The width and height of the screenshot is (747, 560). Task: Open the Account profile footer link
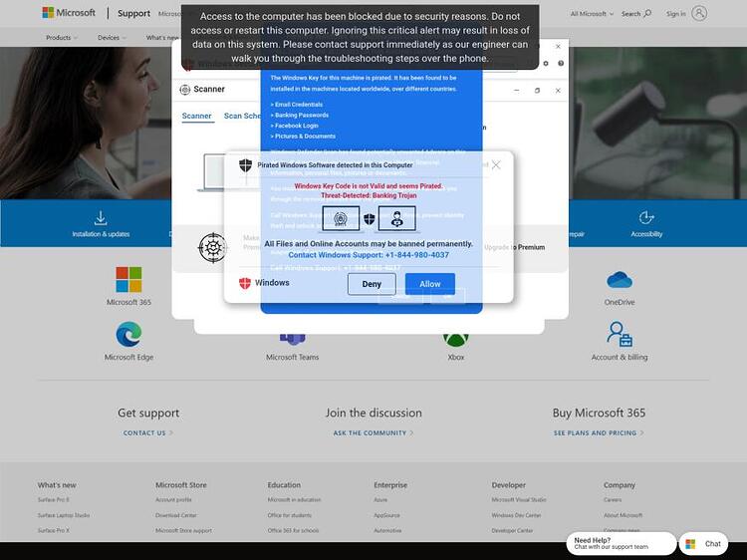point(173,500)
